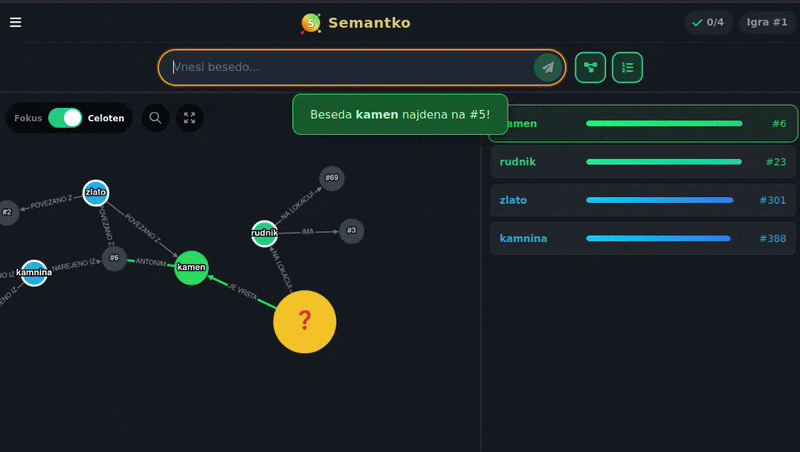Open the hamburger menu
The height and width of the screenshot is (452, 800).
[x=15, y=22]
